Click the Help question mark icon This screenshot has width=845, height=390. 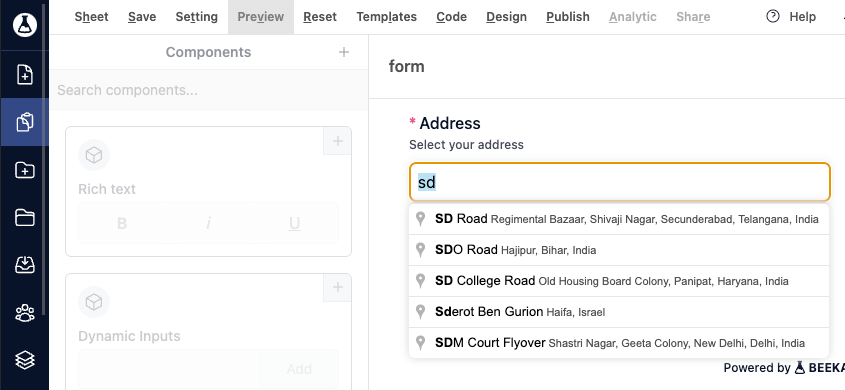tap(773, 17)
